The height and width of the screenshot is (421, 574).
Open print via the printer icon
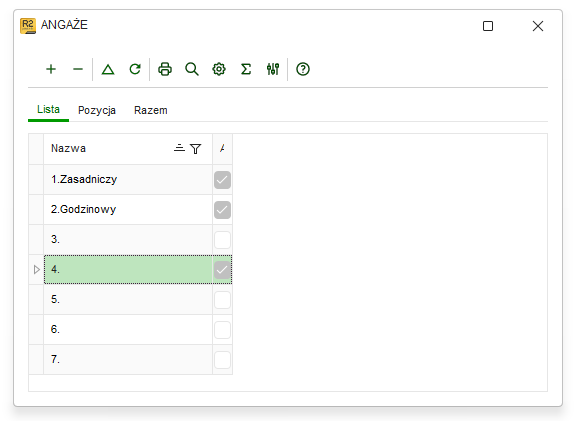tap(165, 69)
